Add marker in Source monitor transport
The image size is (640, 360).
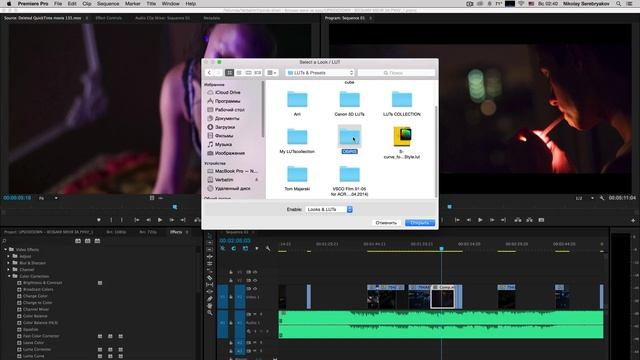[x=99, y=220]
